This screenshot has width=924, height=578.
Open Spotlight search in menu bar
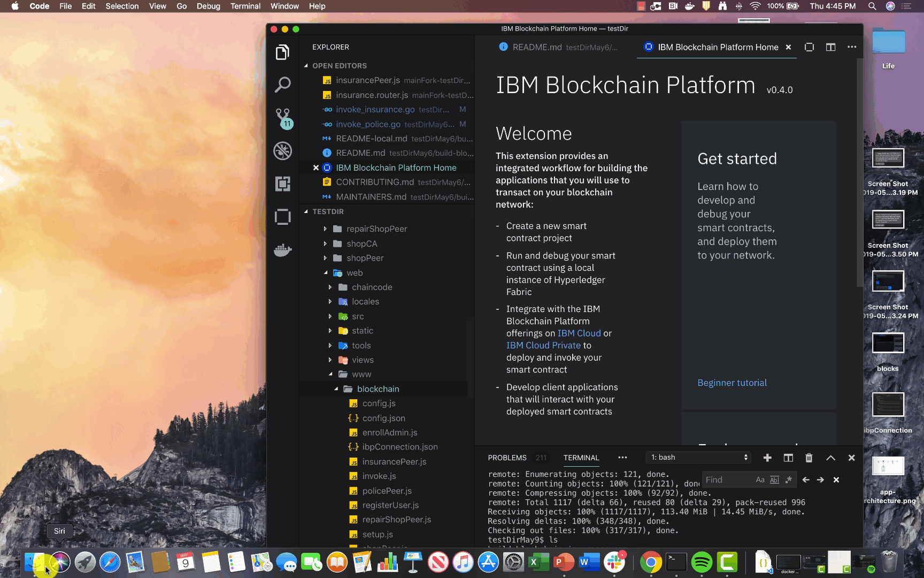point(872,6)
